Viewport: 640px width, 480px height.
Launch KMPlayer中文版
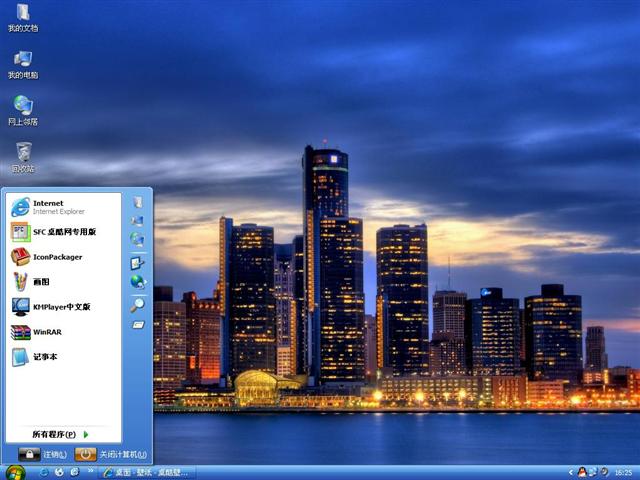60,307
